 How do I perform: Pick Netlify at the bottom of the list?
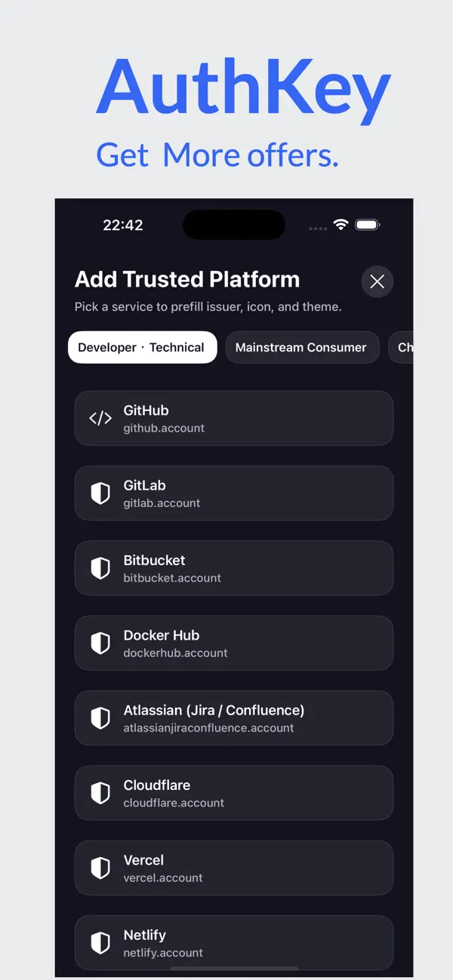(234, 942)
